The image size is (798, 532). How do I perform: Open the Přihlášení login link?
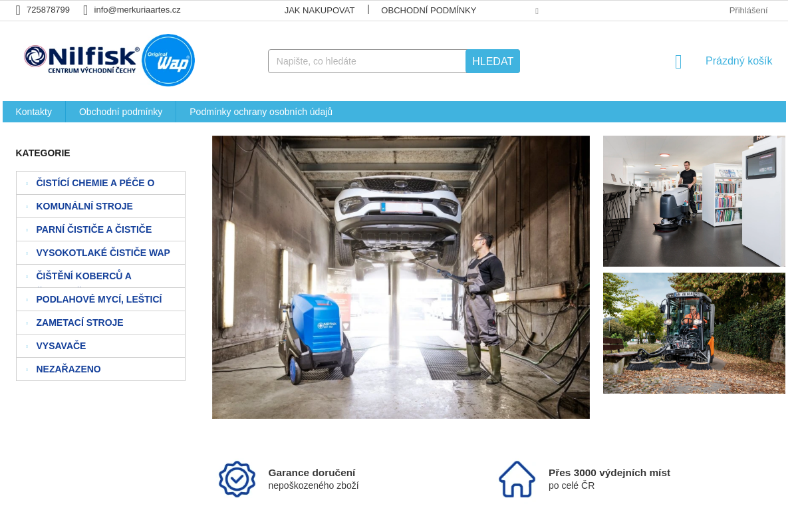[748, 10]
